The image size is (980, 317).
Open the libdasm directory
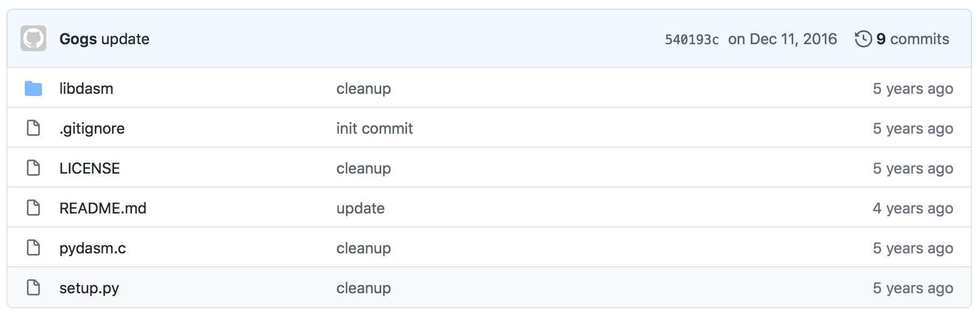86,88
